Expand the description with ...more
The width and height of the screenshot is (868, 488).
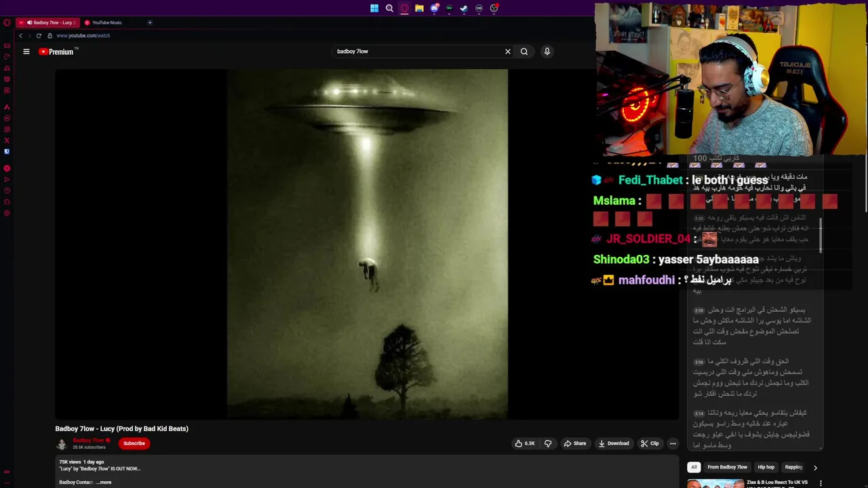tap(104, 482)
